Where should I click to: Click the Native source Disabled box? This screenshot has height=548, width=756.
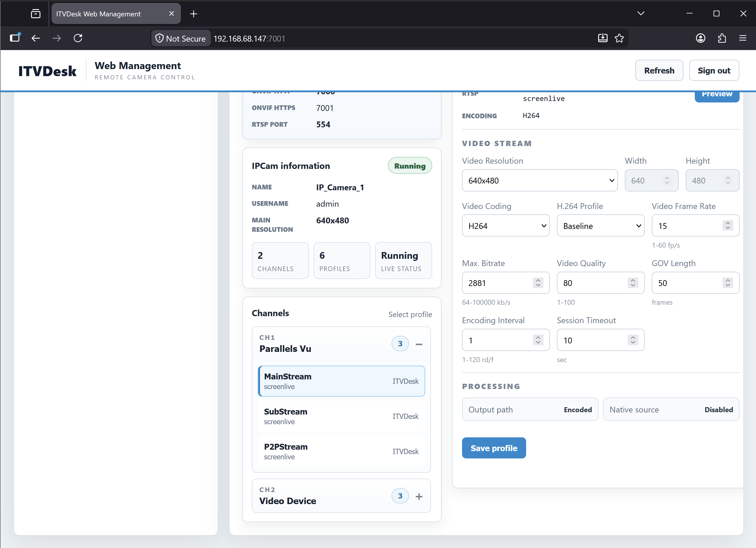coord(671,409)
